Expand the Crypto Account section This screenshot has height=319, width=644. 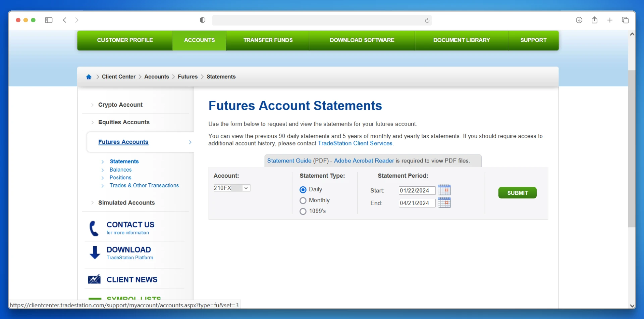pyautogui.click(x=120, y=105)
